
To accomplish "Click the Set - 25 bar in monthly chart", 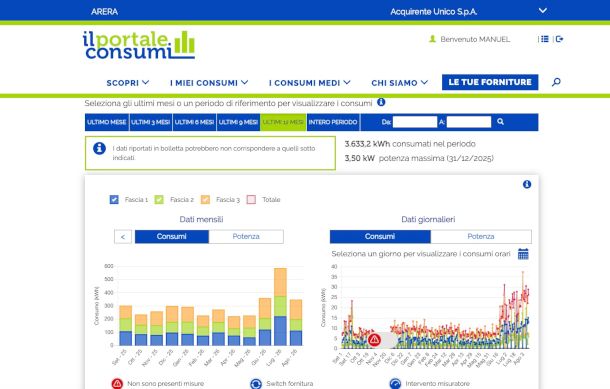I will 125,326.
